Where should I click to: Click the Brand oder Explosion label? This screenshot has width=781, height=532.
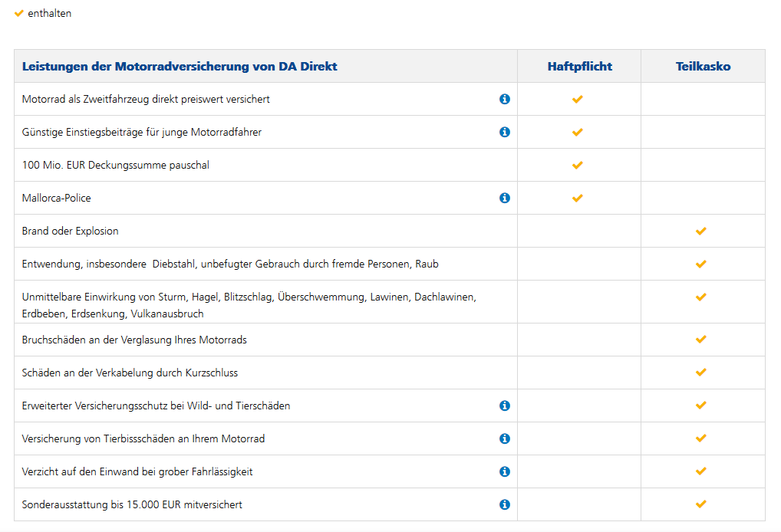(71, 231)
